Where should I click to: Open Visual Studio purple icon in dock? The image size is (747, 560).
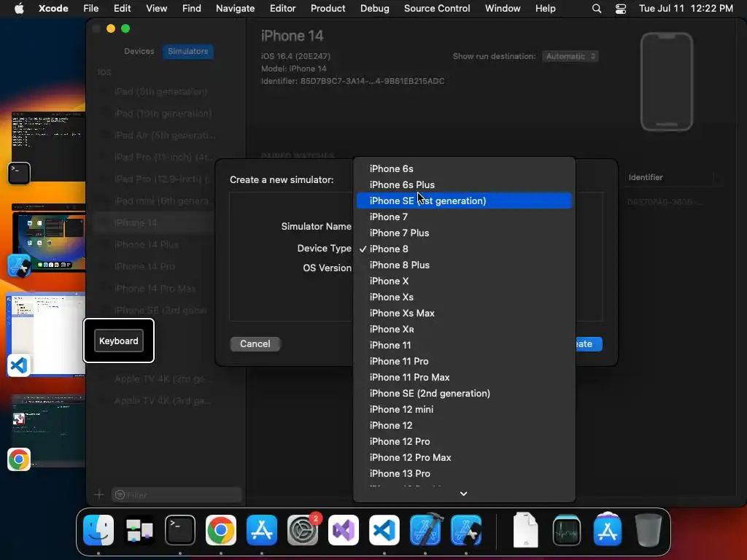(344, 530)
